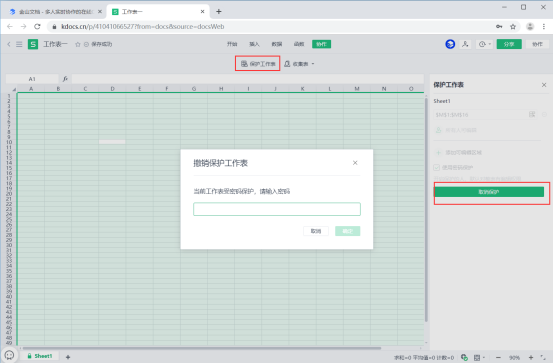The height and width of the screenshot is (364, 553).
Task: Click 取消 in the dialog
Action: point(316,231)
